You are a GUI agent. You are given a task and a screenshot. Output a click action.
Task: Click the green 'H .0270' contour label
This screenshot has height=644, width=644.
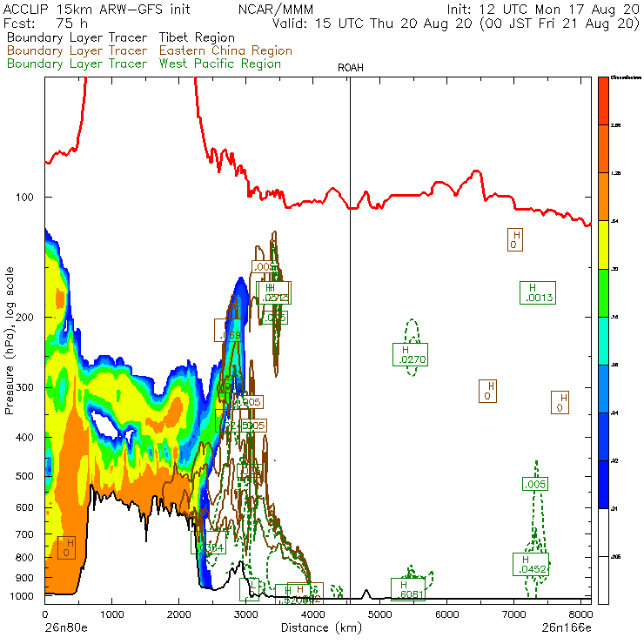point(410,355)
